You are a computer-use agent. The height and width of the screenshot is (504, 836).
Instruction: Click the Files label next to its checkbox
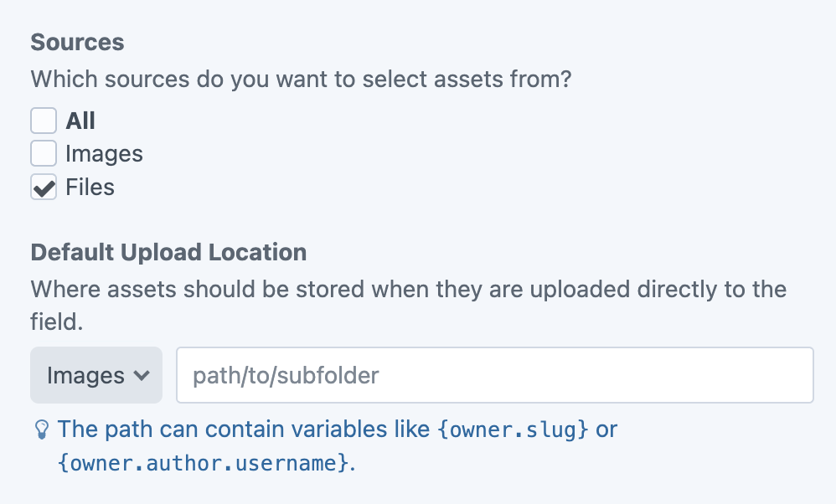[91, 187]
